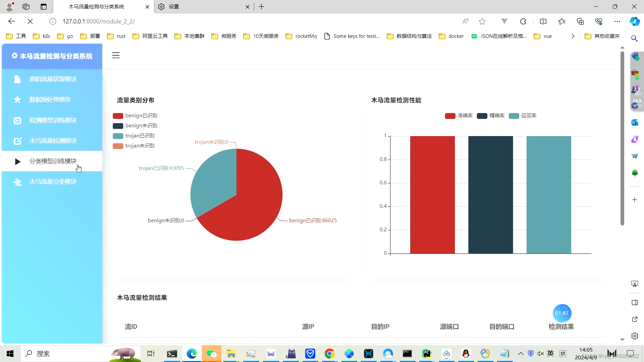Toggle the benign已识别 legend entry

click(x=135, y=116)
